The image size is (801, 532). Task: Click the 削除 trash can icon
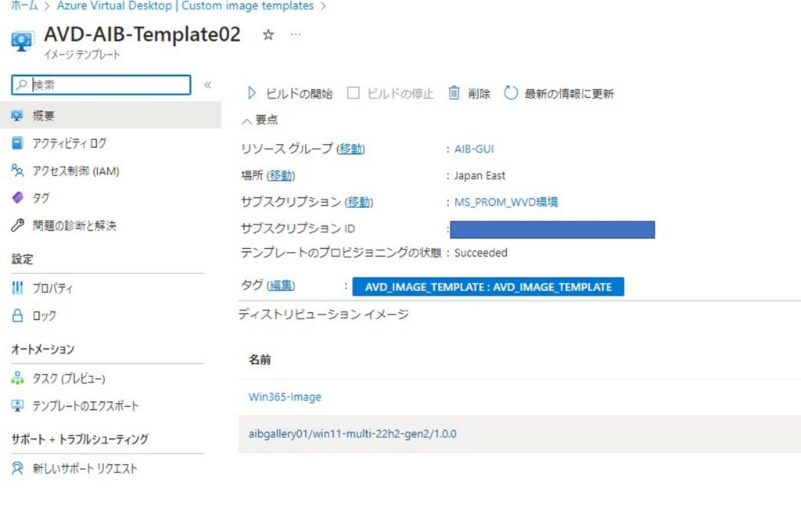click(x=454, y=93)
